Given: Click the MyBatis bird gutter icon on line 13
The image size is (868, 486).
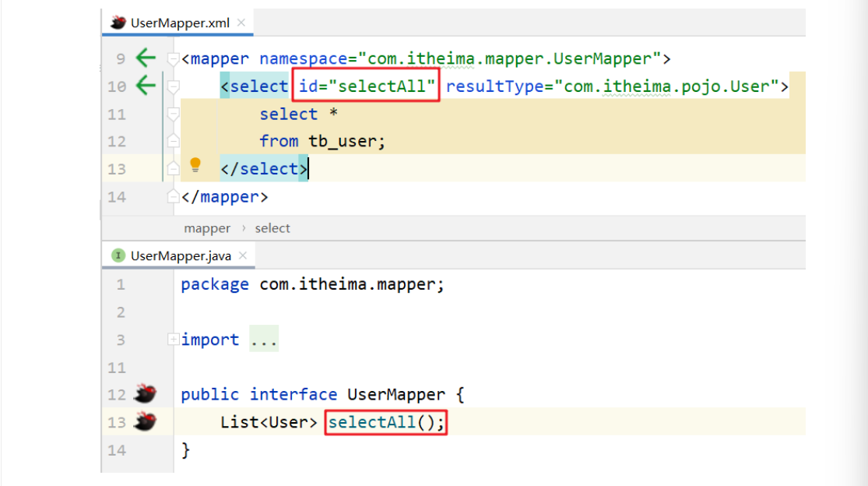Looking at the screenshot, I should [x=145, y=421].
